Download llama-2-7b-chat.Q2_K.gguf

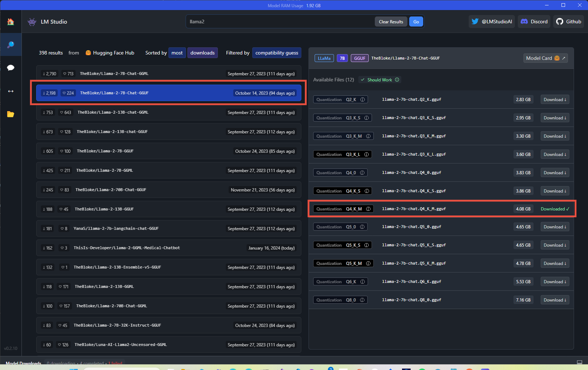pyautogui.click(x=555, y=100)
